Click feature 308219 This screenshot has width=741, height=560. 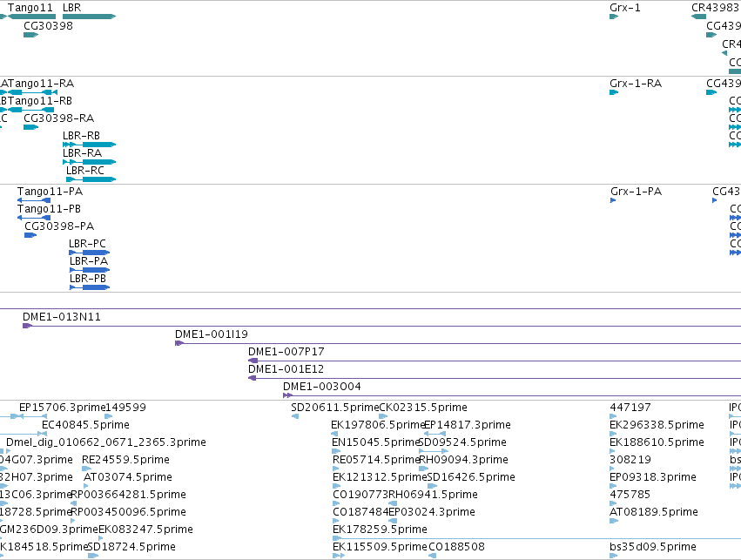tap(612, 469)
